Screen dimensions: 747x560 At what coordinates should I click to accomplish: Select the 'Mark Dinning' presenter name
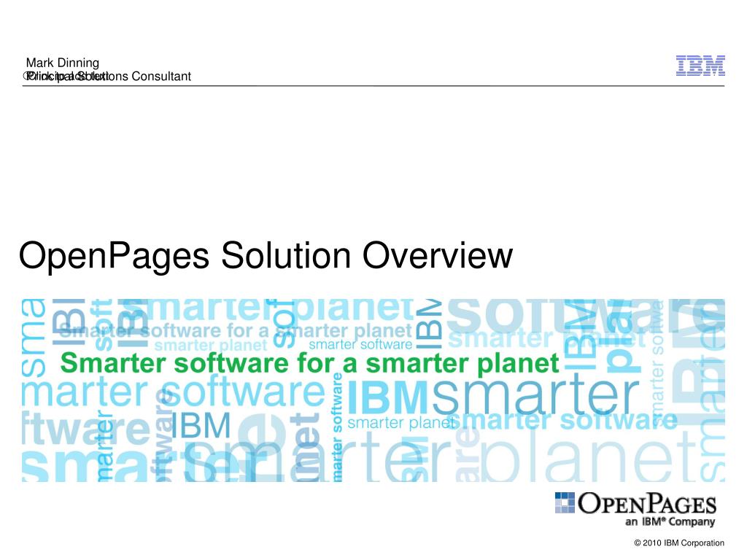pos(63,63)
